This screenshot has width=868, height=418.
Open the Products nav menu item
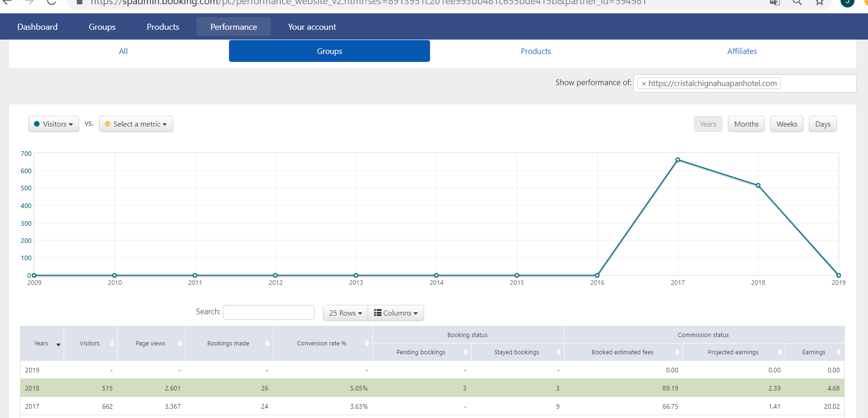coord(163,27)
